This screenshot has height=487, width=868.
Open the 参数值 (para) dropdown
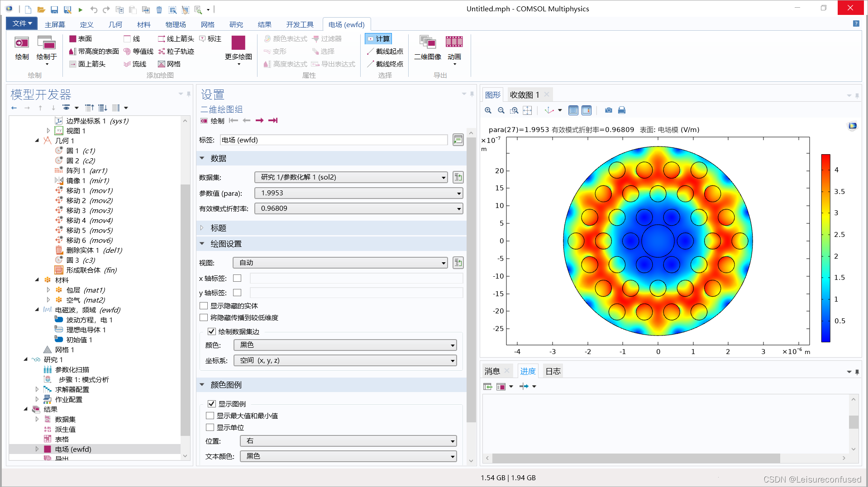coord(359,193)
